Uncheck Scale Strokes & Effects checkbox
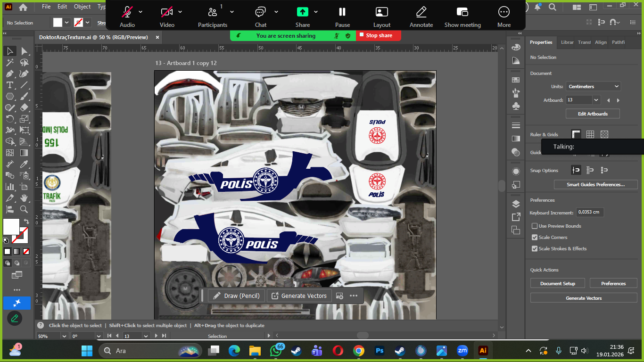 535,248
